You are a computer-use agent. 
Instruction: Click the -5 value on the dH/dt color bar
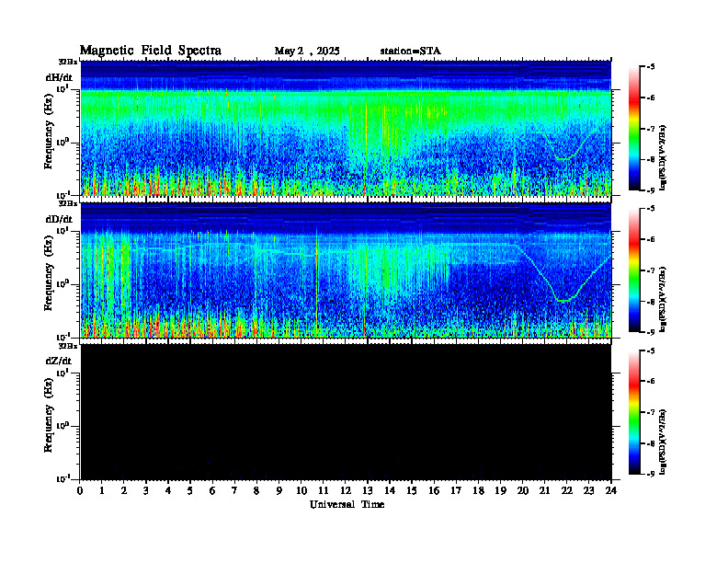point(651,67)
